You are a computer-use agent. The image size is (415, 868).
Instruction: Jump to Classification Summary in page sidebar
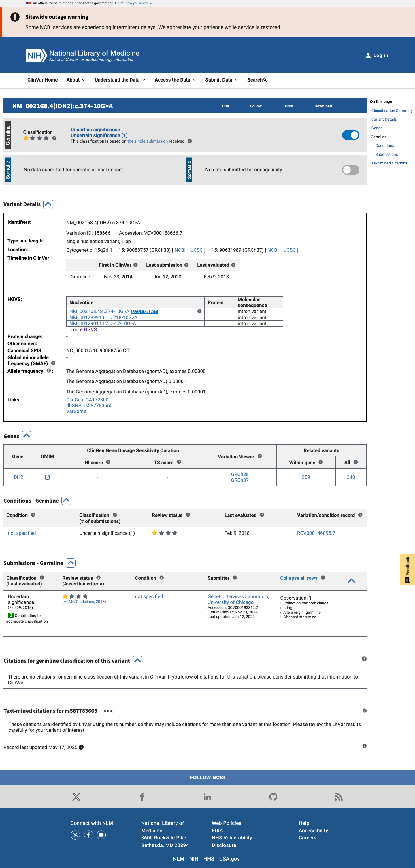[x=392, y=111]
